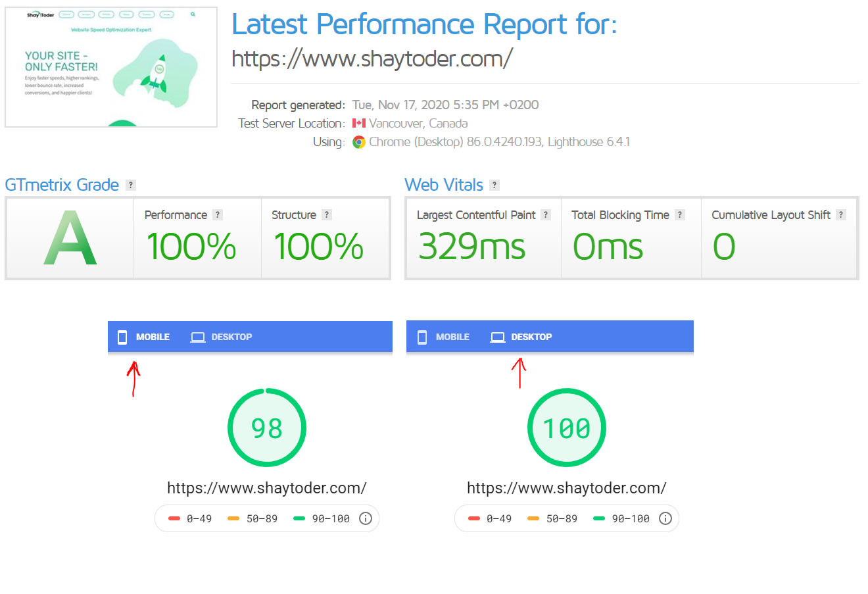Open the website screenshot thumbnail
This screenshot has height=594, width=868.
[111, 67]
